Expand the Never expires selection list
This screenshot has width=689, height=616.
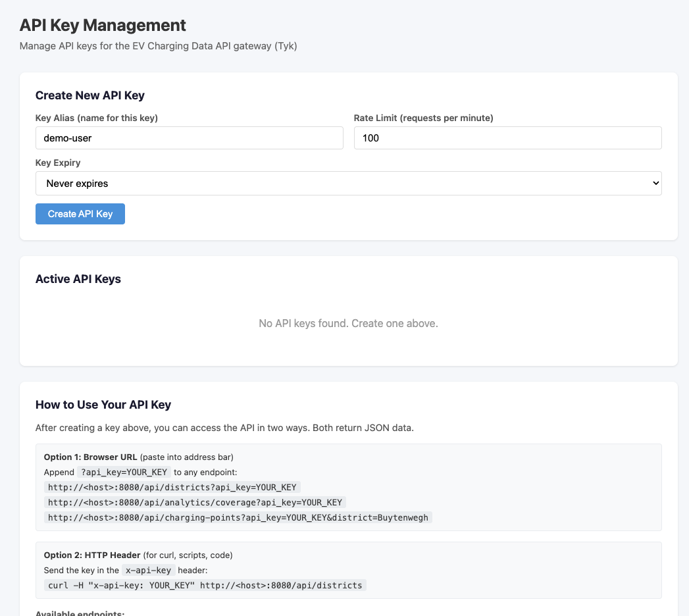click(x=348, y=183)
